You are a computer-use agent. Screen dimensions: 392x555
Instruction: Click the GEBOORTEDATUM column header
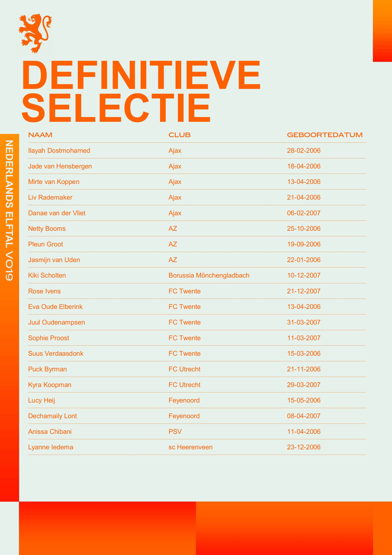coord(325,135)
